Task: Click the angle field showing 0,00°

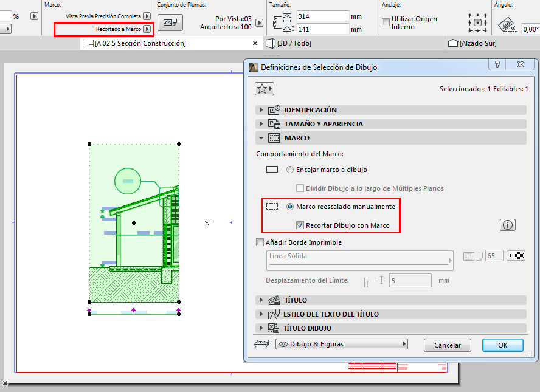Action: 530,29
